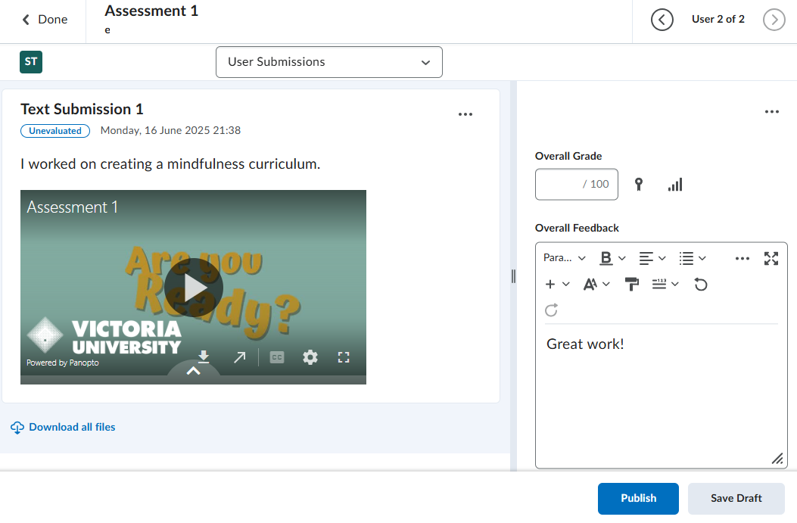
Task: Open video settings gear
Action: [x=310, y=357]
